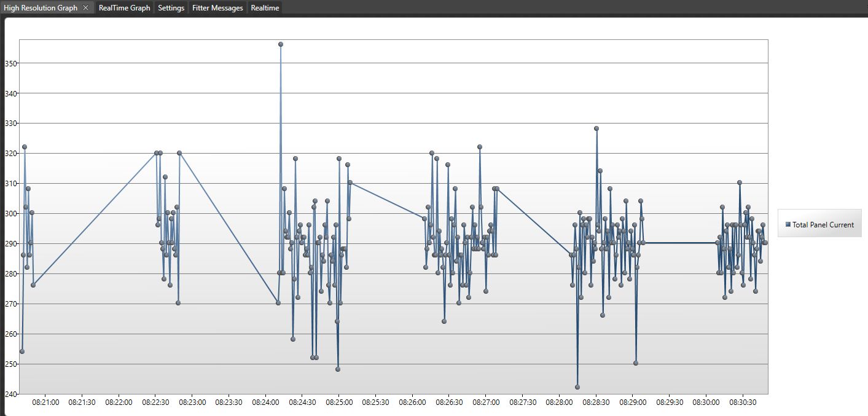Click the Total Panel Current legend color square
Screen dimensions: 868x416
pos(788,225)
